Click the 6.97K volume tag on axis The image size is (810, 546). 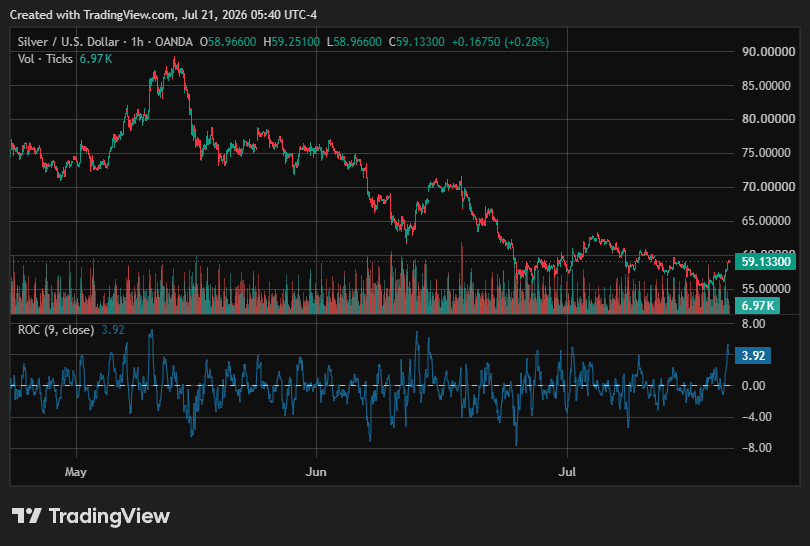click(x=757, y=305)
